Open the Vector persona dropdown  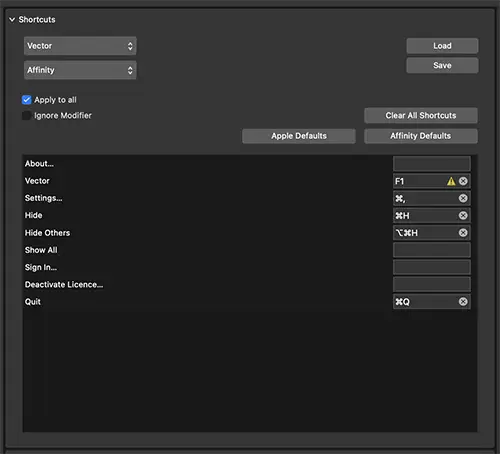[x=80, y=46]
